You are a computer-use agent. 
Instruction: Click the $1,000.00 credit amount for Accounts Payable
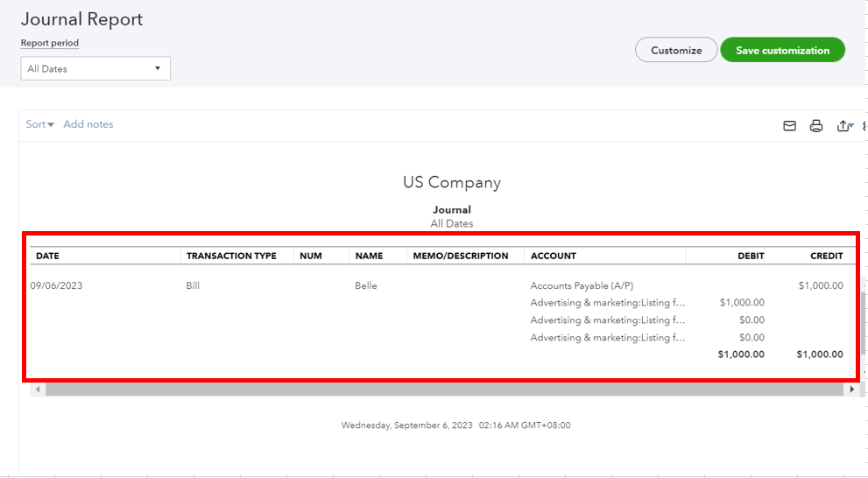(x=821, y=286)
